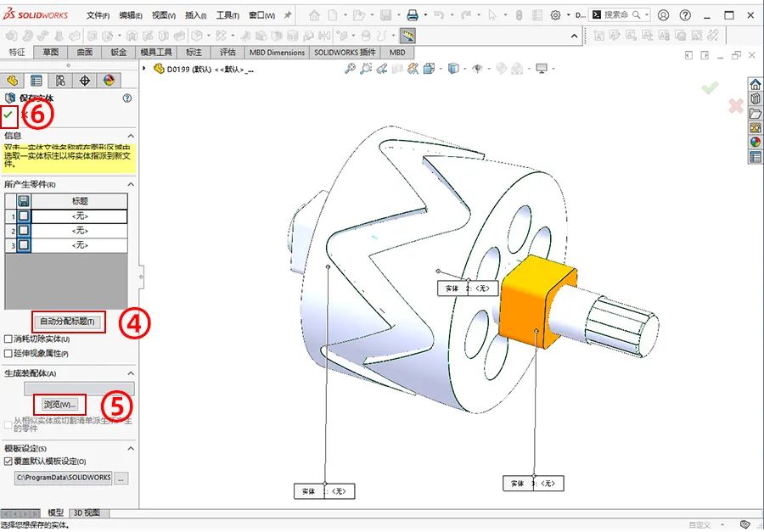Collapse the 信息 section
This screenshot has height=532, width=764.
point(131,136)
